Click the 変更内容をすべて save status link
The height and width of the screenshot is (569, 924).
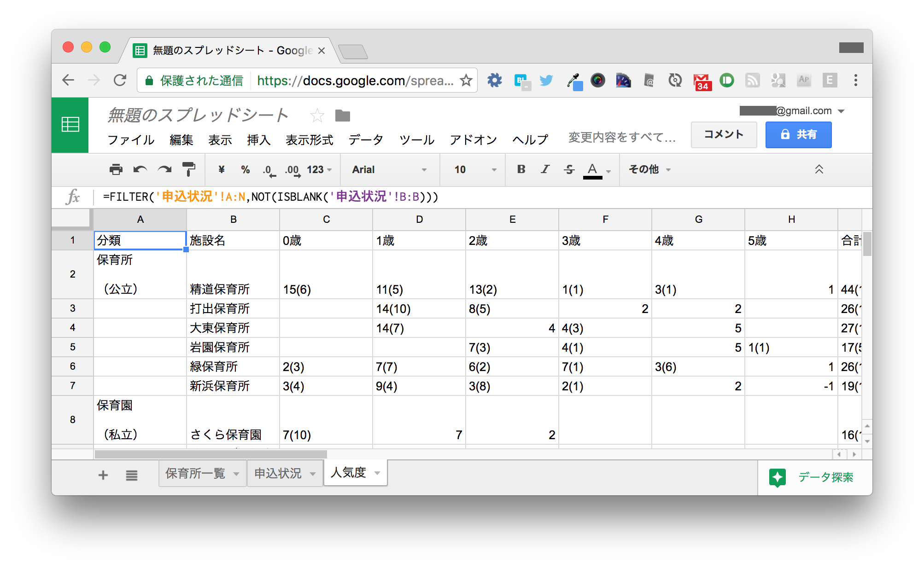pyautogui.click(x=622, y=137)
